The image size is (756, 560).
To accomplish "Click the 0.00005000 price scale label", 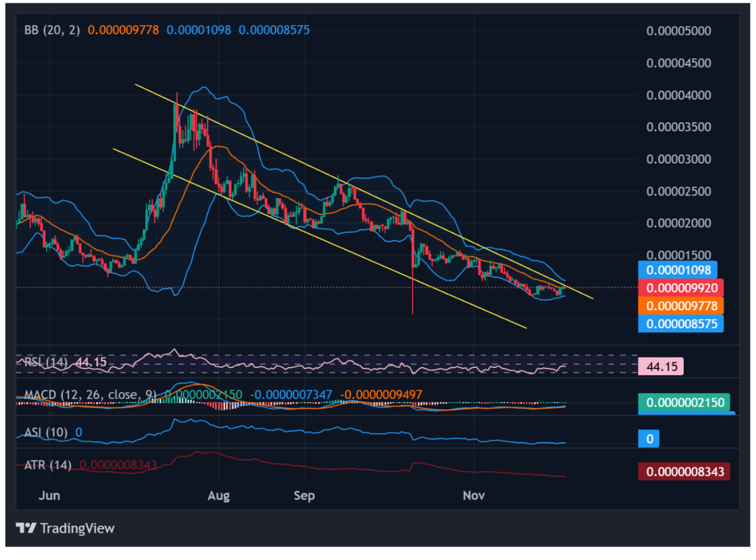I will [x=678, y=31].
